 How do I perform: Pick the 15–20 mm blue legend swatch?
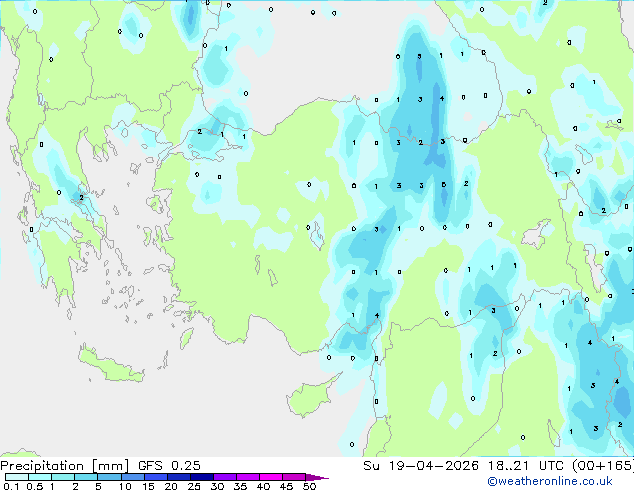156,477
